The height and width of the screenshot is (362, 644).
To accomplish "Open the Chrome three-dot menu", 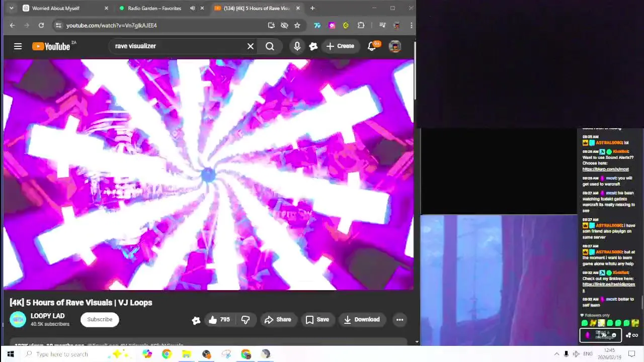I will (x=411, y=25).
